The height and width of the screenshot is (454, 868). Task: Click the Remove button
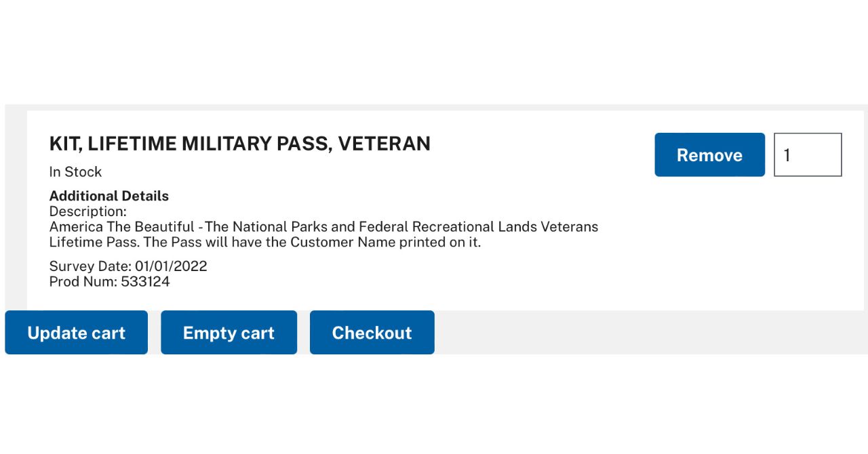coord(709,155)
